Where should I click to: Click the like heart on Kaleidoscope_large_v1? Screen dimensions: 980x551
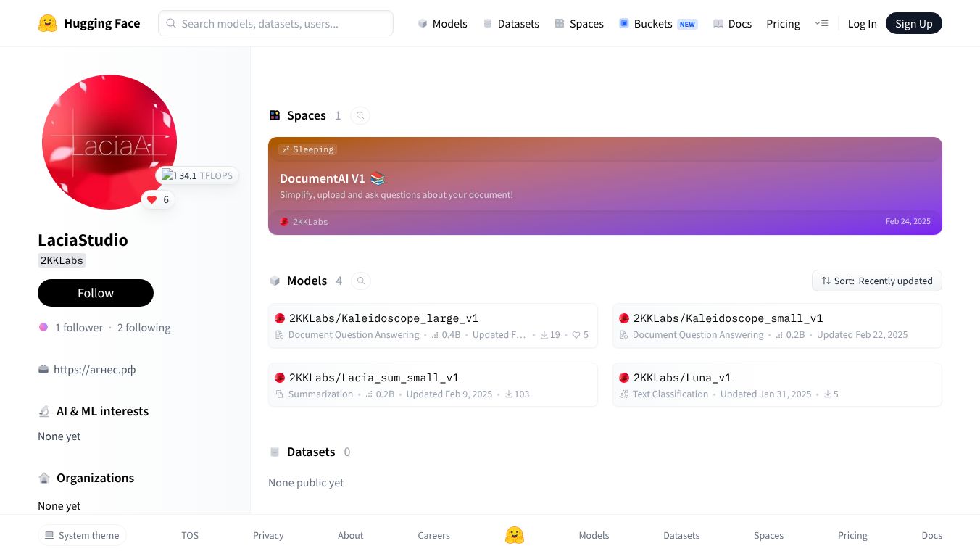pyautogui.click(x=576, y=335)
